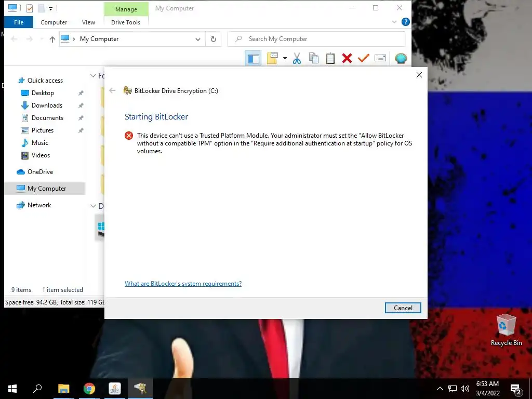
Task: Open the Help question mark icon
Action: pyautogui.click(x=405, y=22)
